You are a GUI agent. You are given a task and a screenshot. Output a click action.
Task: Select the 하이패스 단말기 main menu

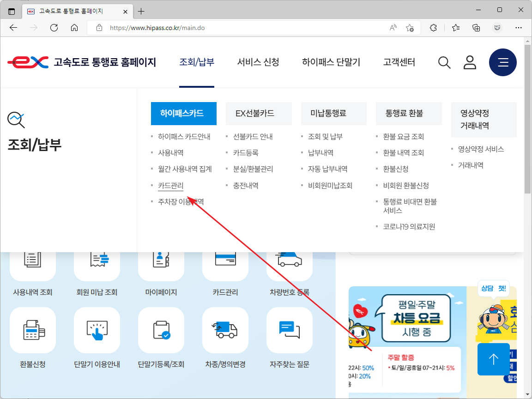coord(331,62)
